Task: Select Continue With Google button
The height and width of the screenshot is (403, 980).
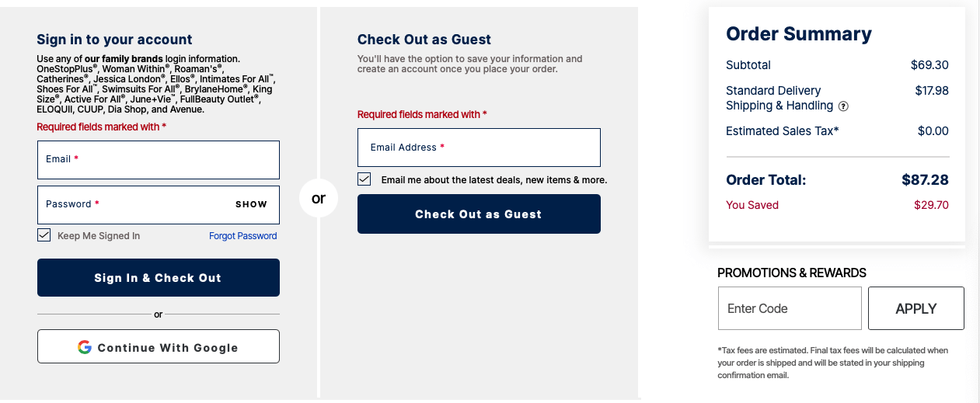Action: tap(159, 346)
